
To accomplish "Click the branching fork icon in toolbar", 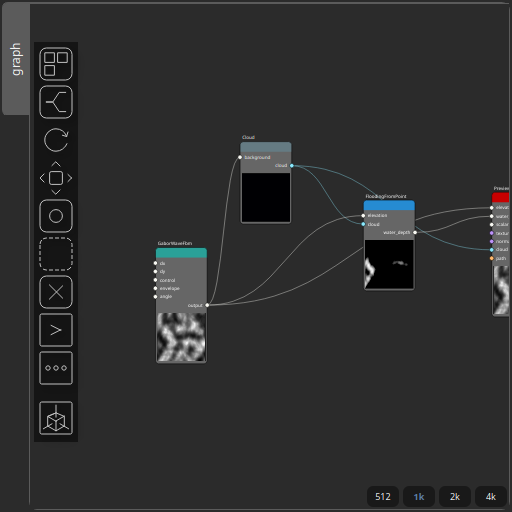I will click(56, 102).
